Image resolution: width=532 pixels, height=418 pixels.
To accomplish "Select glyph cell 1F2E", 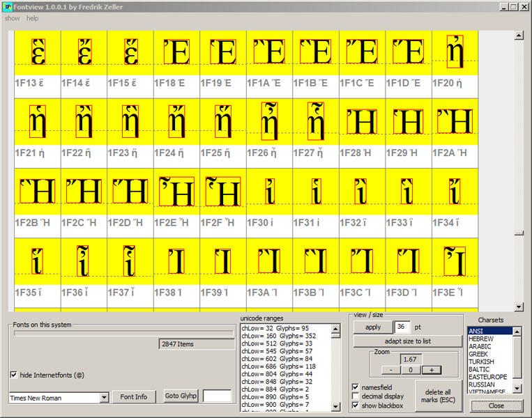I will (176, 203).
